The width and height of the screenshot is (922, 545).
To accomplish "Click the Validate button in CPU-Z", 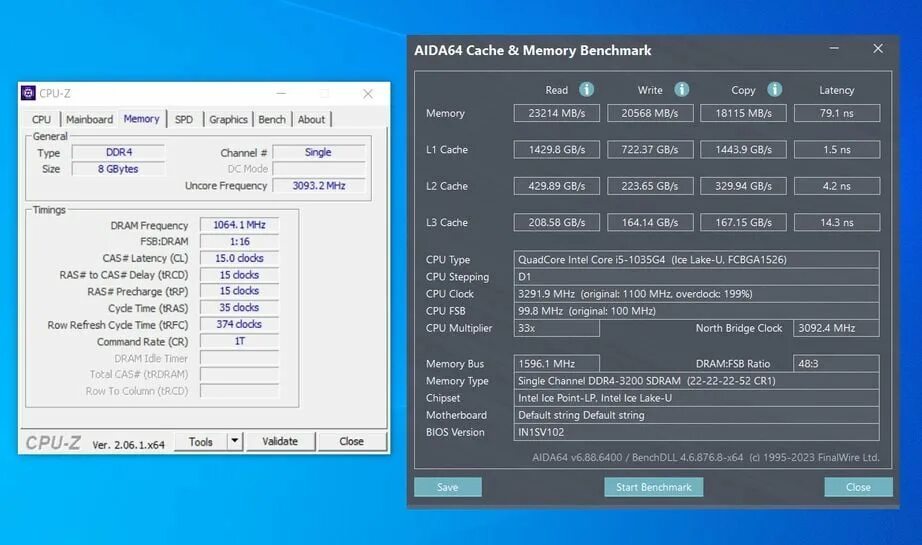I will tap(280, 442).
